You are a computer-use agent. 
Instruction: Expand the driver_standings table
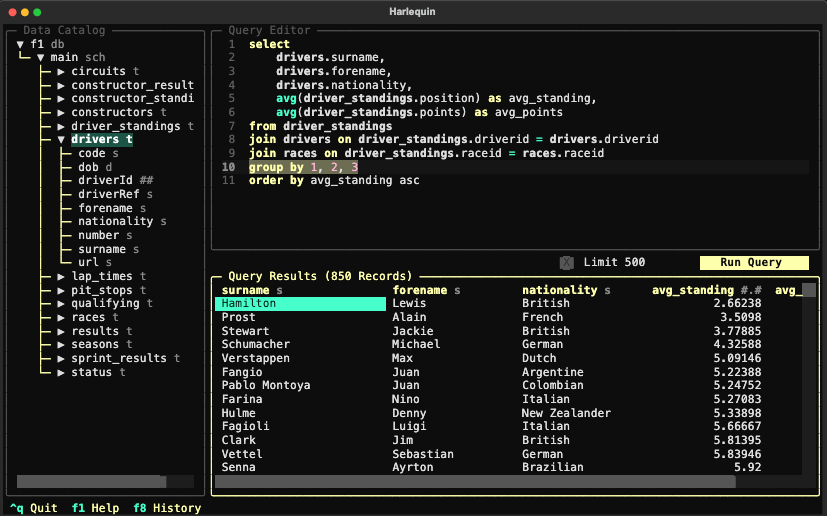coord(61,126)
